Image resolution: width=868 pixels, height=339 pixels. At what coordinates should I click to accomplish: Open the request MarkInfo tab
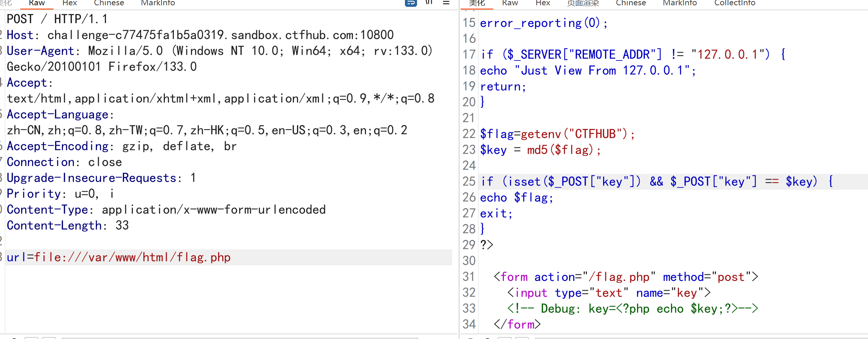[x=158, y=3]
